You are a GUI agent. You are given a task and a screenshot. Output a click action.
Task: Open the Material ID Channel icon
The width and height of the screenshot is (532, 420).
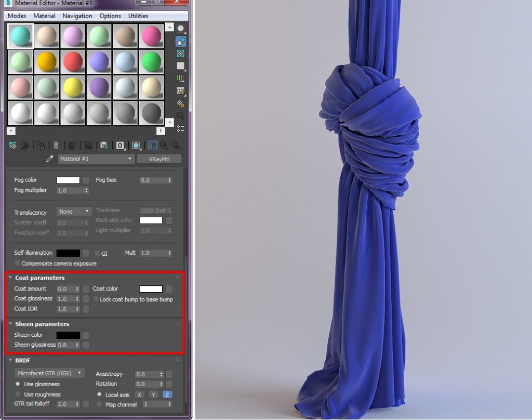coord(119,146)
